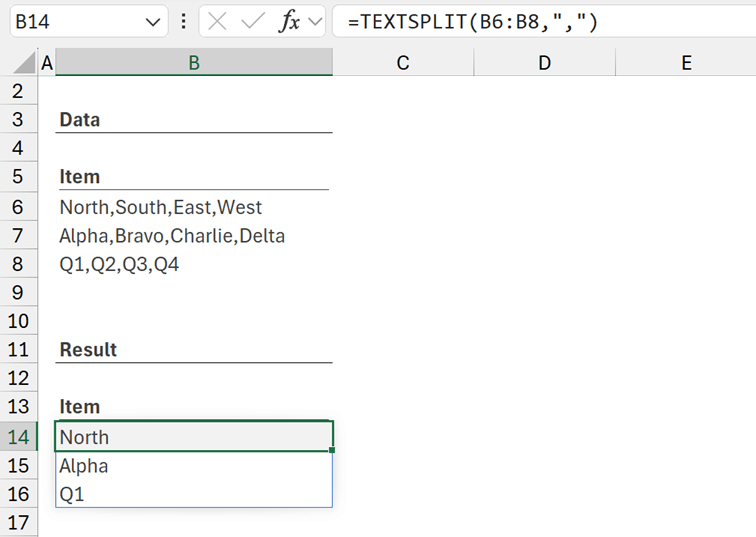Click the Cancel (X) icon in formula bar

(x=217, y=21)
